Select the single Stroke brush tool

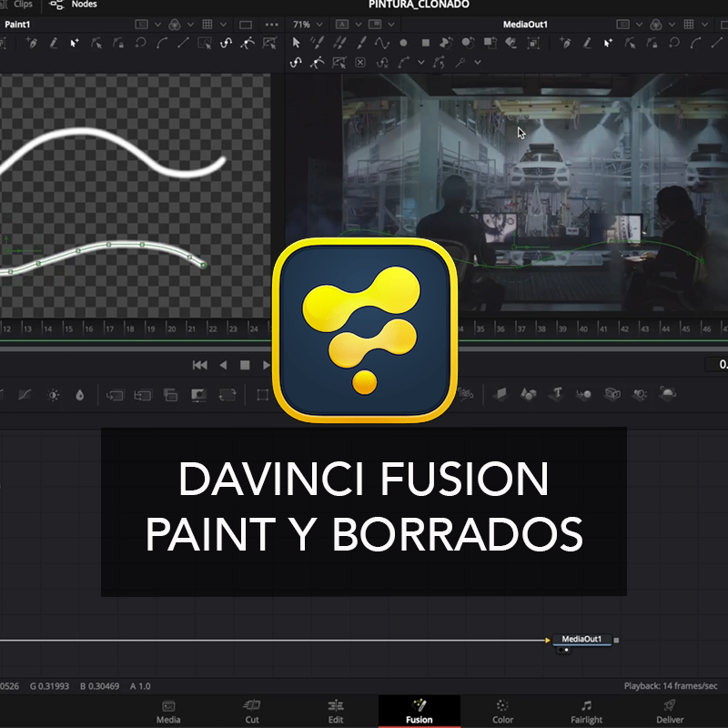[x=360, y=43]
